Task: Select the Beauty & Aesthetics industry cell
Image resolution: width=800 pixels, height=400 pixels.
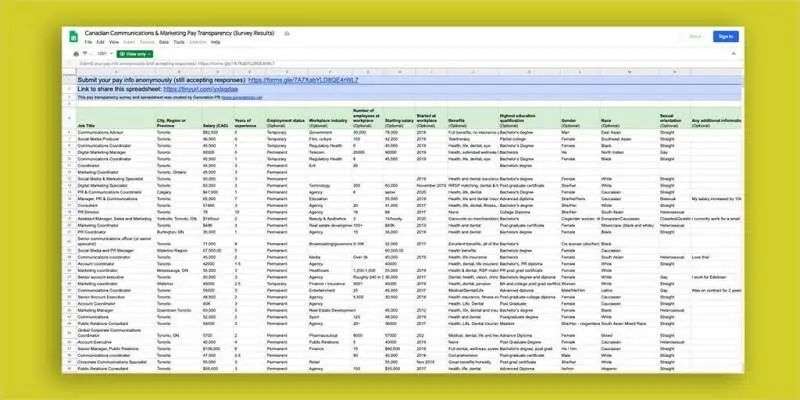Action: 330,218
